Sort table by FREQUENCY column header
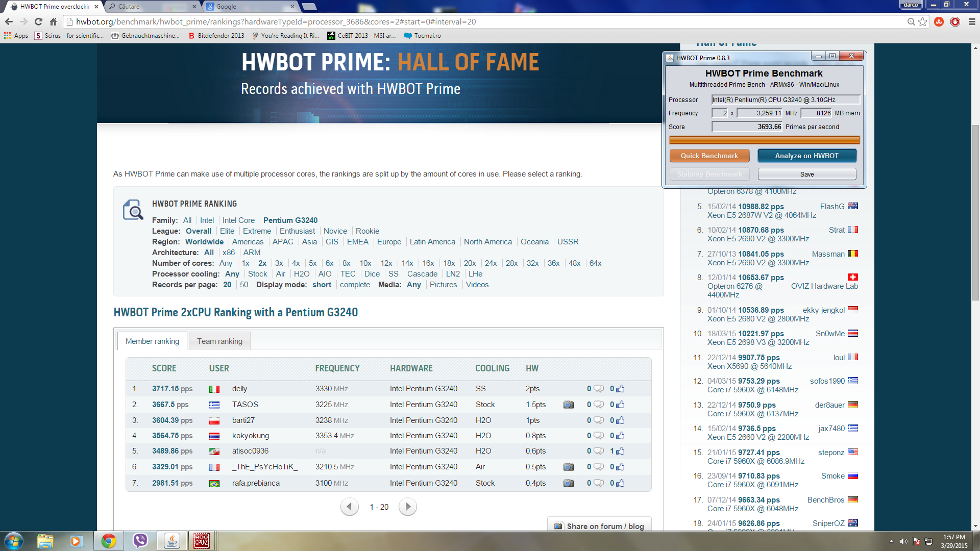This screenshot has width=980, height=551. pyautogui.click(x=337, y=368)
